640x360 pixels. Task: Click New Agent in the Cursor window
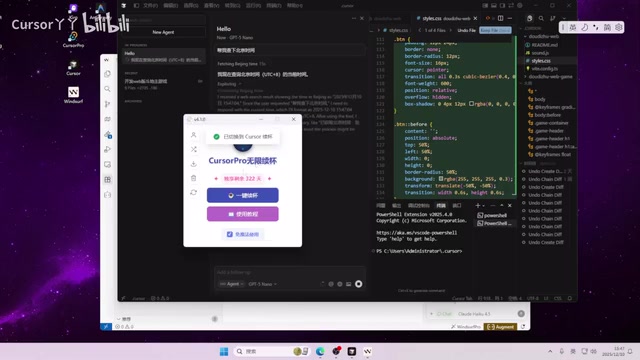click(163, 32)
